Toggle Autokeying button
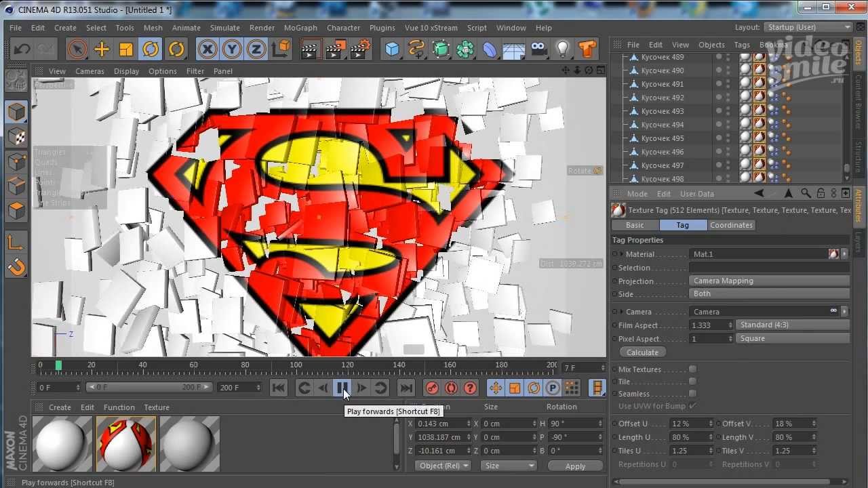This screenshot has height=488, width=868. [x=451, y=388]
